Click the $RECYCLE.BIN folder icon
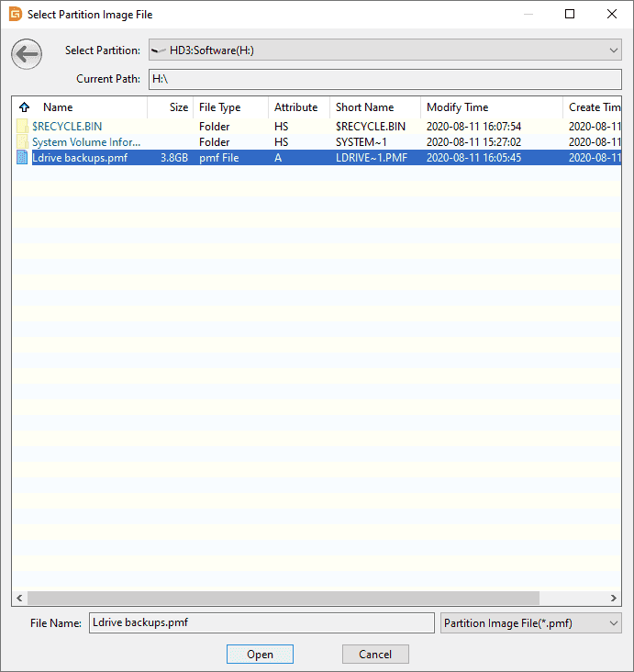Screen dimensions: 634x672 (23, 126)
